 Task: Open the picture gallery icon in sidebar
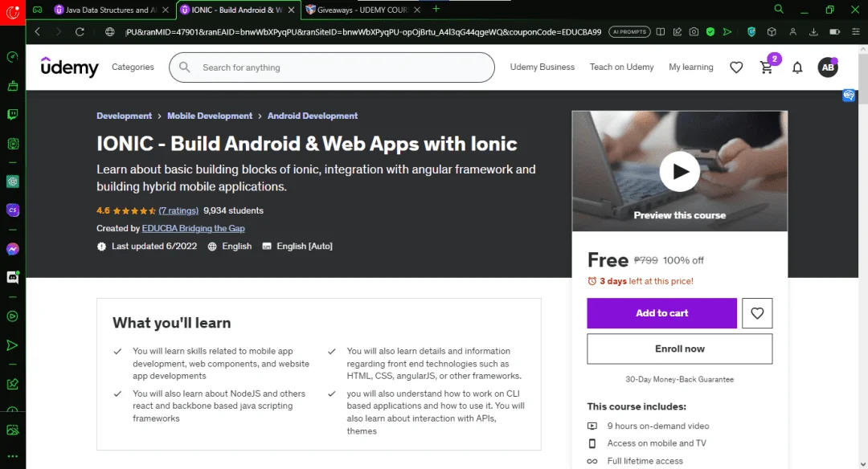[12, 430]
